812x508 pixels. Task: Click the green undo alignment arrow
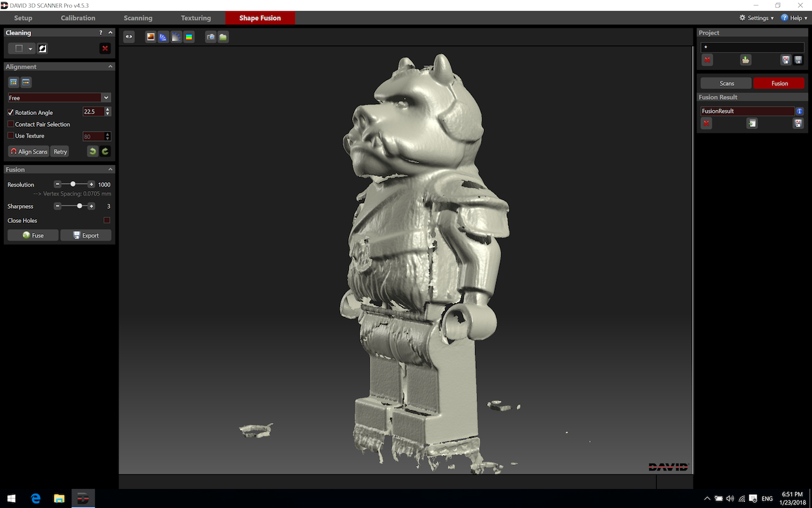[93, 151]
